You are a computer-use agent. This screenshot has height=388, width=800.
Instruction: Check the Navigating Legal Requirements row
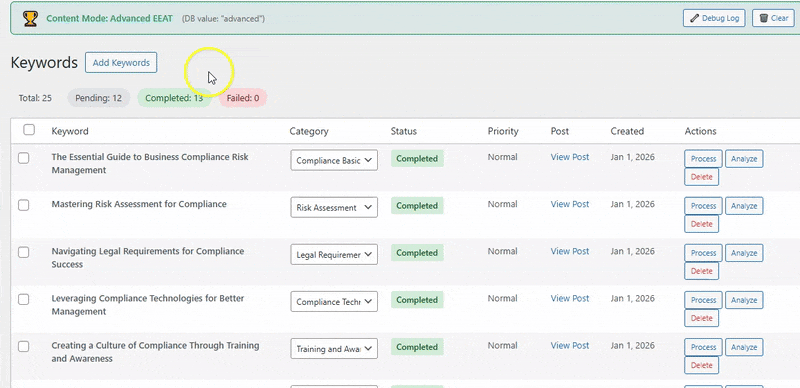coord(23,252)
